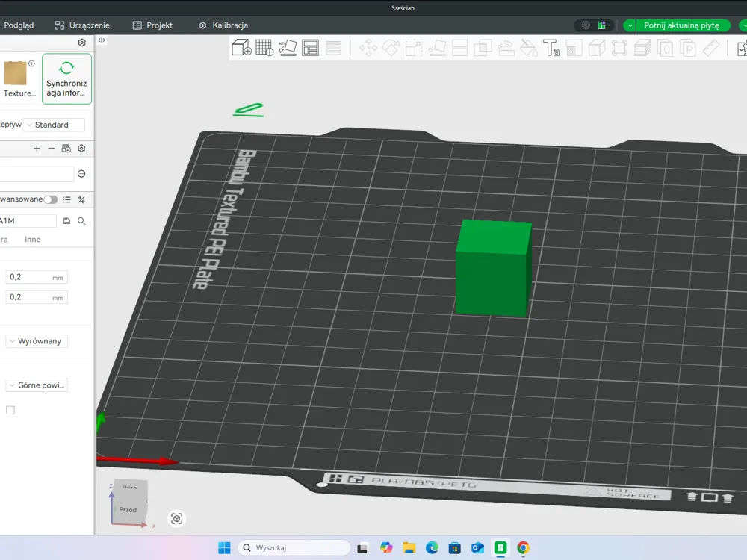The width and height of the screenshot is (747, 560).
Task: Tick the checkbox below Górne powi dropdown
Action: click(10, 410)
